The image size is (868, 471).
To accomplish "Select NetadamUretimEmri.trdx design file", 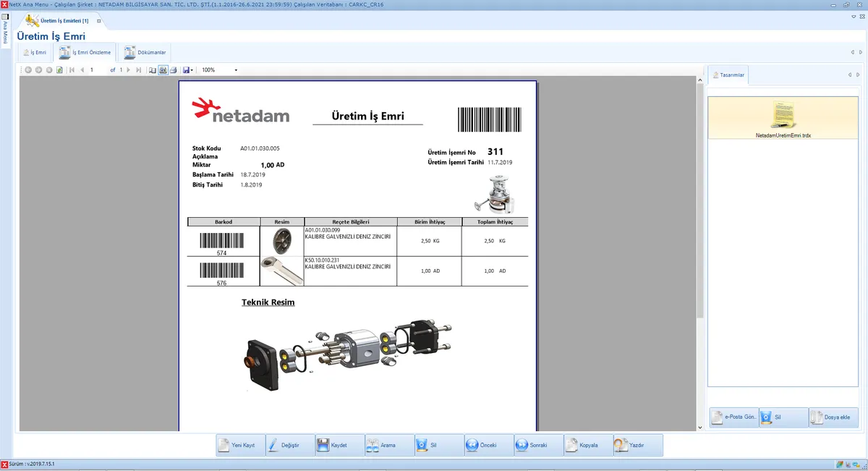I will 783,119.
